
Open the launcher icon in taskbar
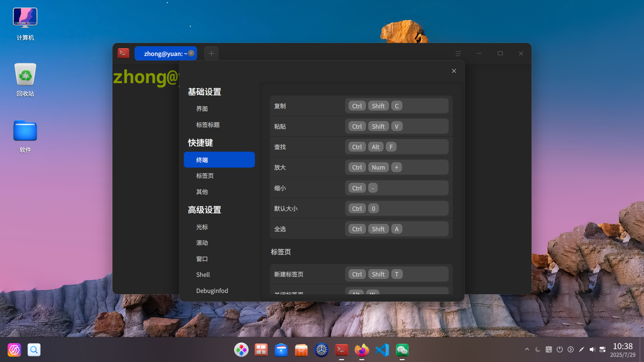(x=14, y=350)
